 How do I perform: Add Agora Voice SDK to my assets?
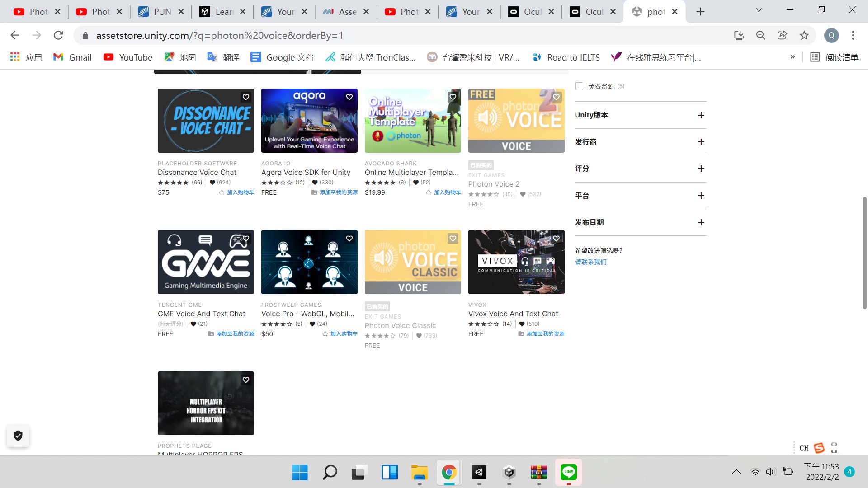coord(335,192)
